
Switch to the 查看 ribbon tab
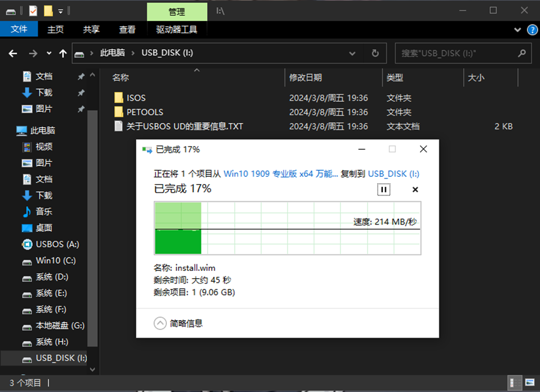(127, 29)
